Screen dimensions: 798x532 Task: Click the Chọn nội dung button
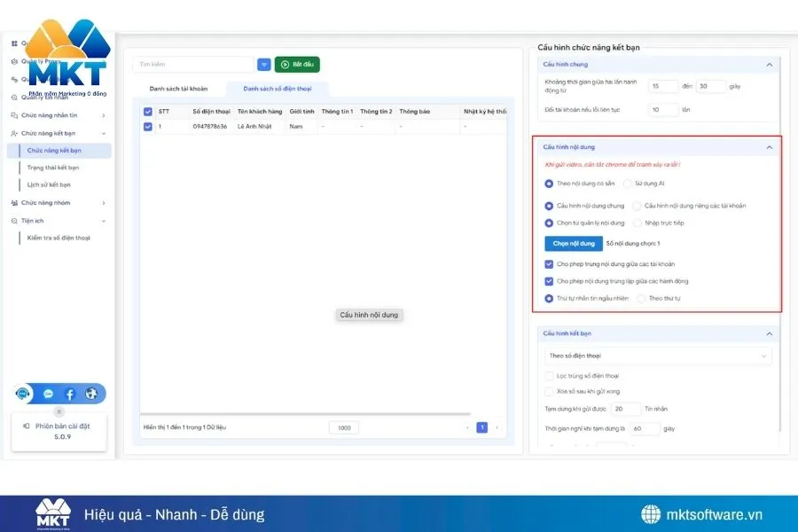(573, 243)
